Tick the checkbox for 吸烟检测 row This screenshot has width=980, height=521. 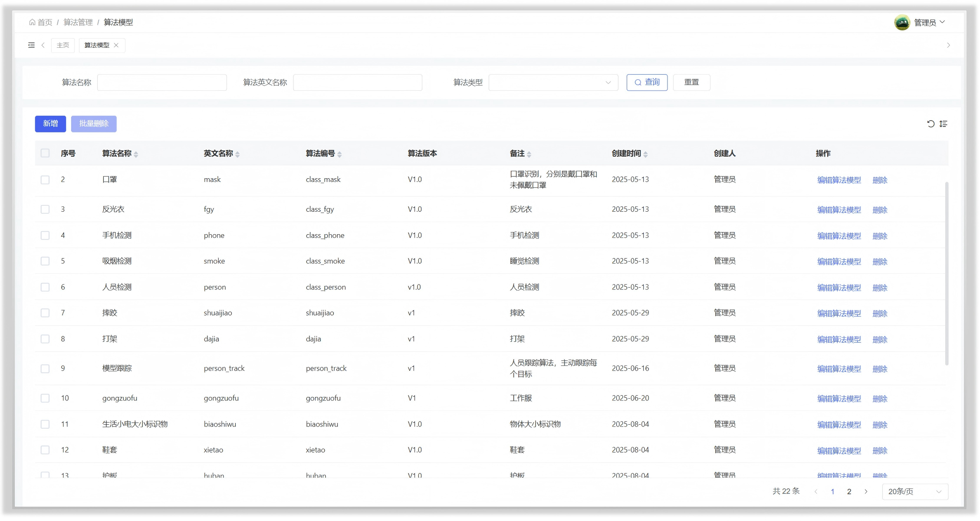coord(45,261)
